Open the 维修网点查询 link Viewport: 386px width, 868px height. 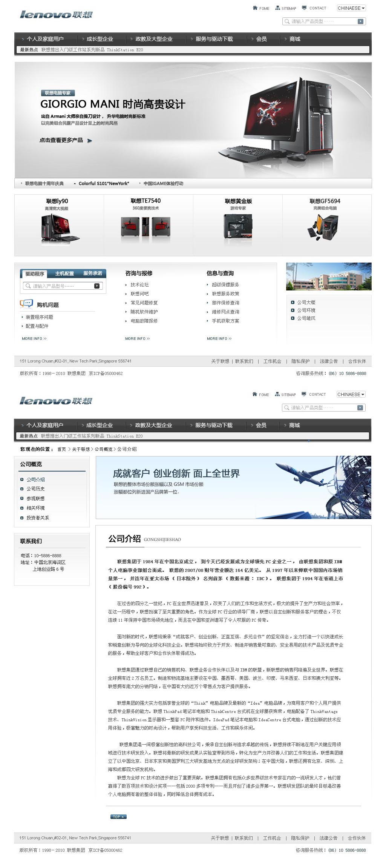tap(225, 312)
